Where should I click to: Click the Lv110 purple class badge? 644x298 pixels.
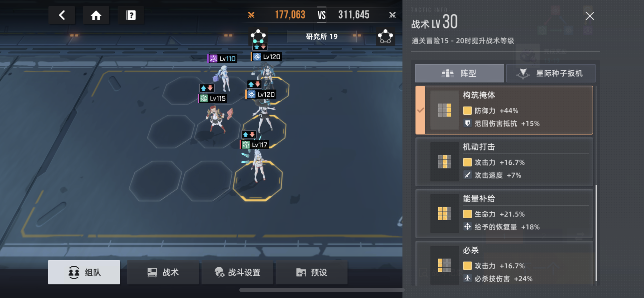tap(213, 59)
